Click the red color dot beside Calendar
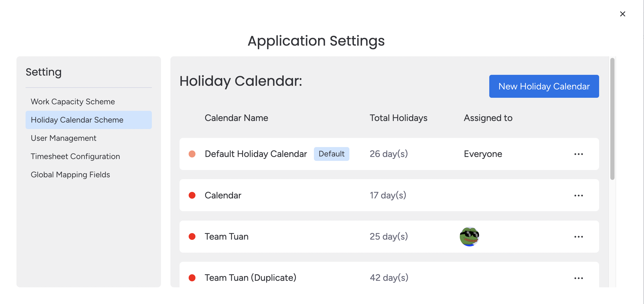The image size is (644, 304). click(x=192, y=195)
